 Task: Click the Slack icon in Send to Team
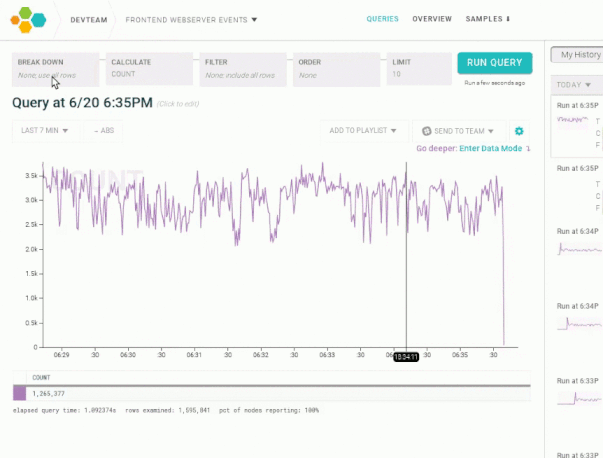[x=427, y=131]
